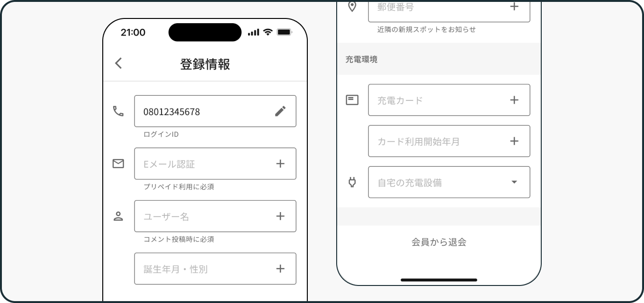Tap 会員から退会 to withdraw membership

click(439, 242)
